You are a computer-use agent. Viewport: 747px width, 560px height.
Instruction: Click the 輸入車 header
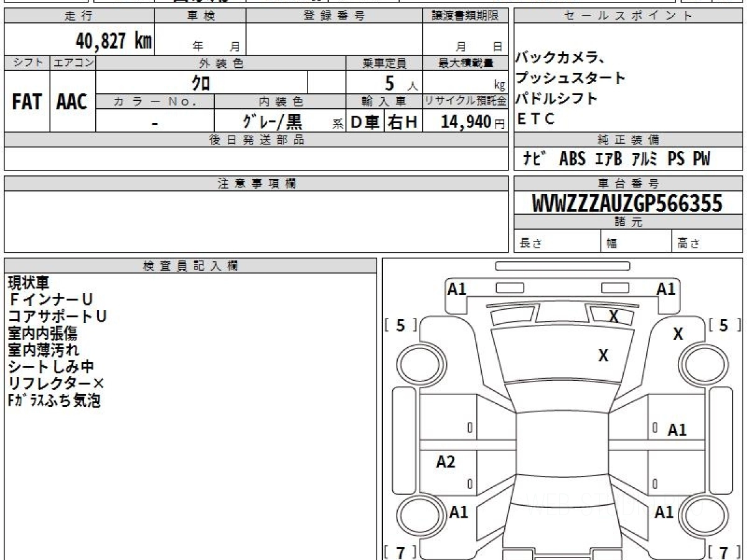coord(384,101)
